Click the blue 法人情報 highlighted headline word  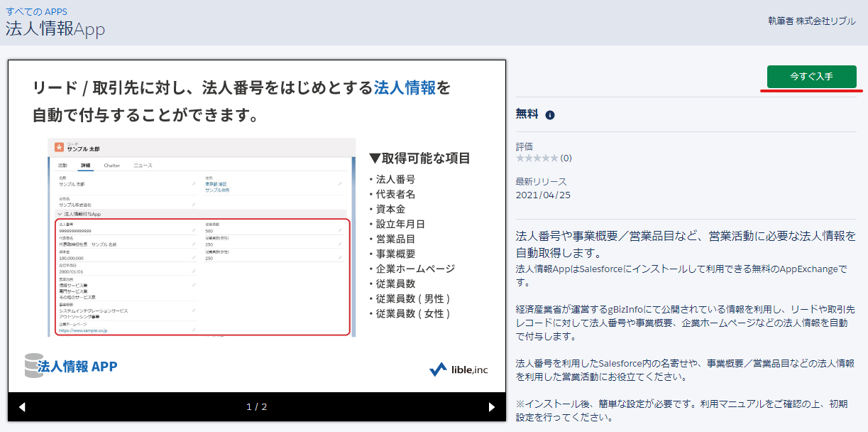pos(405,88)
